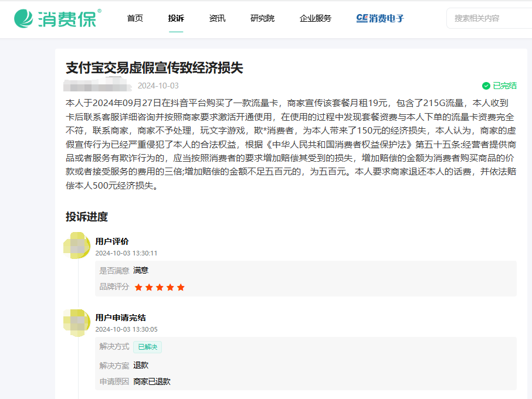Click the second 品牌评分 star
The height and width of the screenshot is (399, 532).
pos(149,288)
